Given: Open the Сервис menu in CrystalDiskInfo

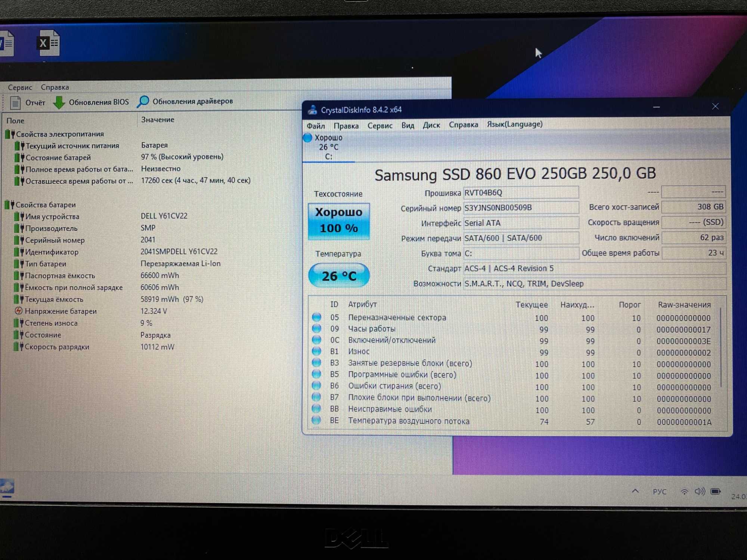Looking at the screenshot, I should point(380,126).
